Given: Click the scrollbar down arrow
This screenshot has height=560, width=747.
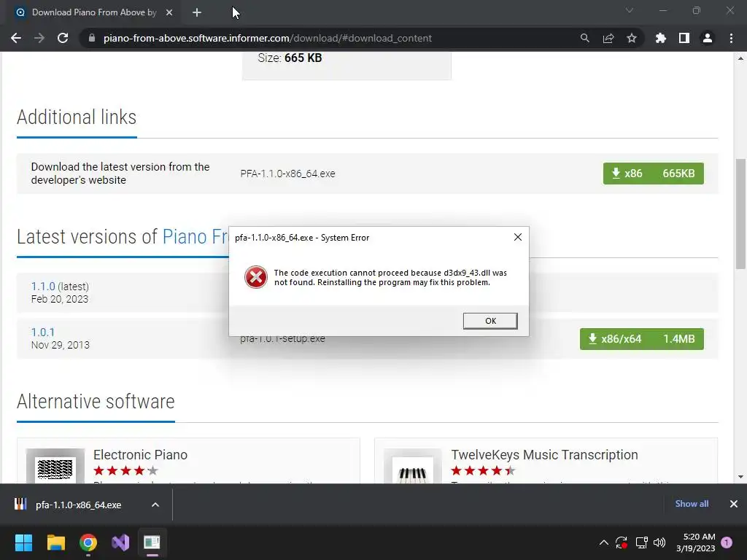Looking at the screenshot, I should 740,477.
